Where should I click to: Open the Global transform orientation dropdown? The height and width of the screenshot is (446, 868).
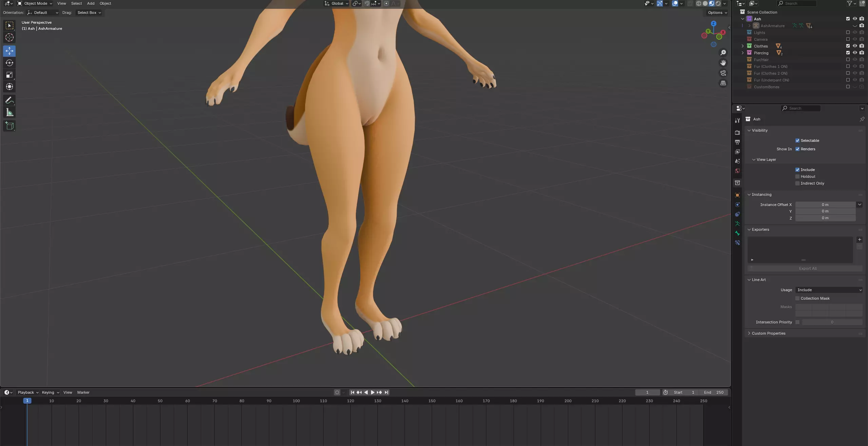point(336,3)
